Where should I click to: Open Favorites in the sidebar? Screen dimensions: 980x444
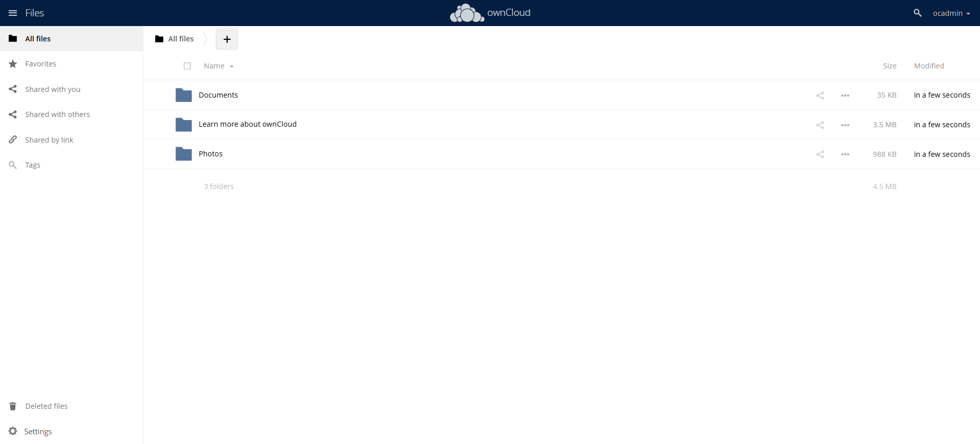(x=40, y=64)
